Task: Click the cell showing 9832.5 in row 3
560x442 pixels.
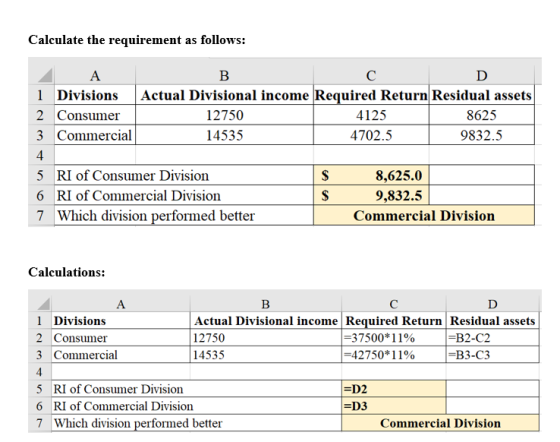Action: click(481, 135)
